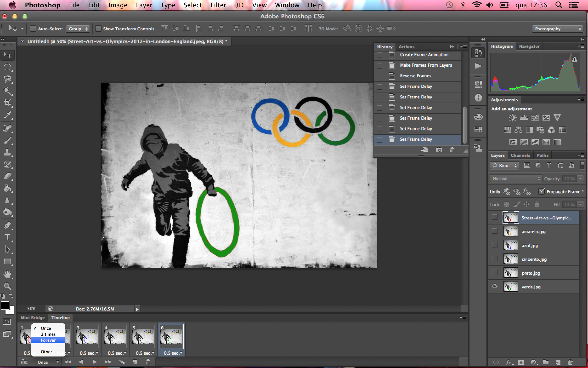The image size is (588, 368).
Task: Show the Street-Art-vs.-Olympic layer
Action: coord(495,217)
